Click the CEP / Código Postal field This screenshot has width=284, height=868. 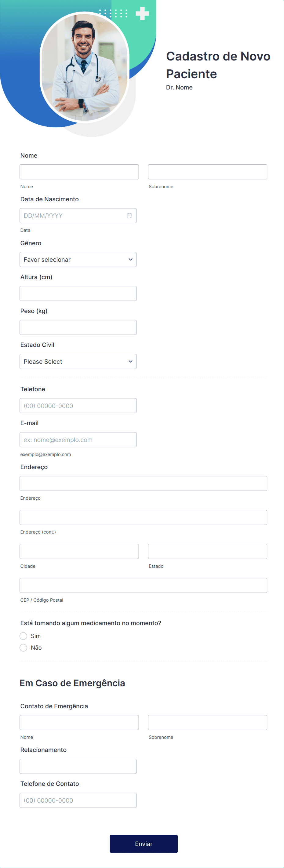point(143,585)
